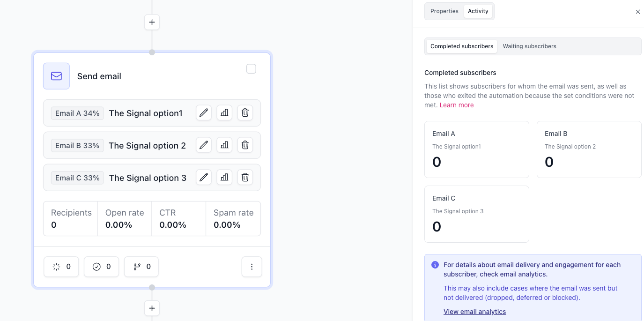644x321 pixels.
Task: Open statistics chart for Email B
Action: 224,145
